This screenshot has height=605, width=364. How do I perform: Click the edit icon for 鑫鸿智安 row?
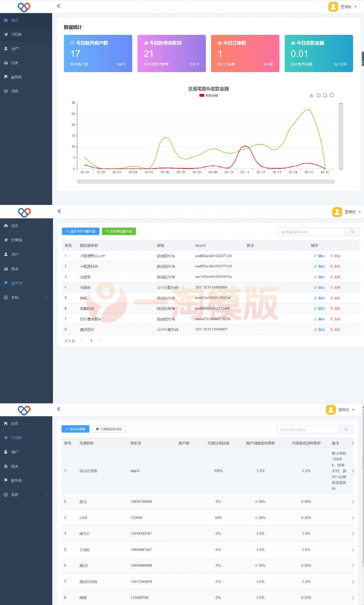pyautogui.click(x=319, y=330)
